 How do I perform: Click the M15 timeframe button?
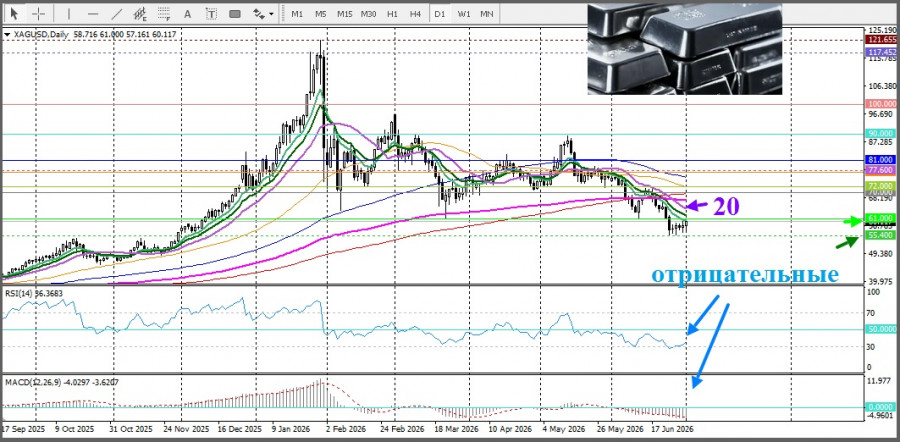344,13
